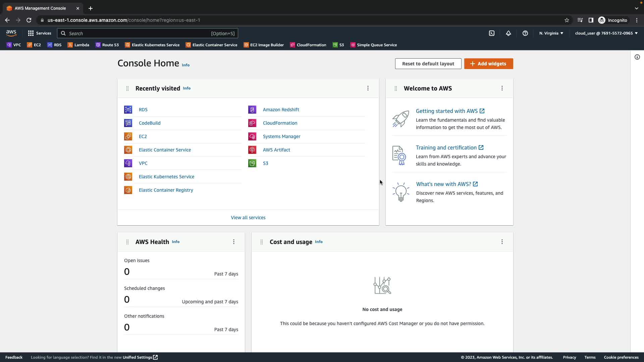Image resolution: width=644 pixels, height=362 pixels.
Task: Open AWS Health widget options menu
Action: pos(234,242)
